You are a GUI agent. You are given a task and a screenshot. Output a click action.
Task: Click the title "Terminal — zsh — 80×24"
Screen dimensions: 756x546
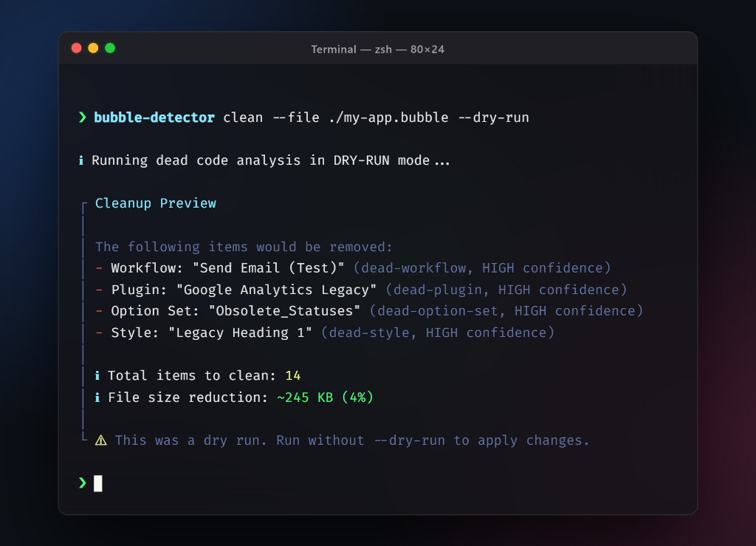coord(377,50)
